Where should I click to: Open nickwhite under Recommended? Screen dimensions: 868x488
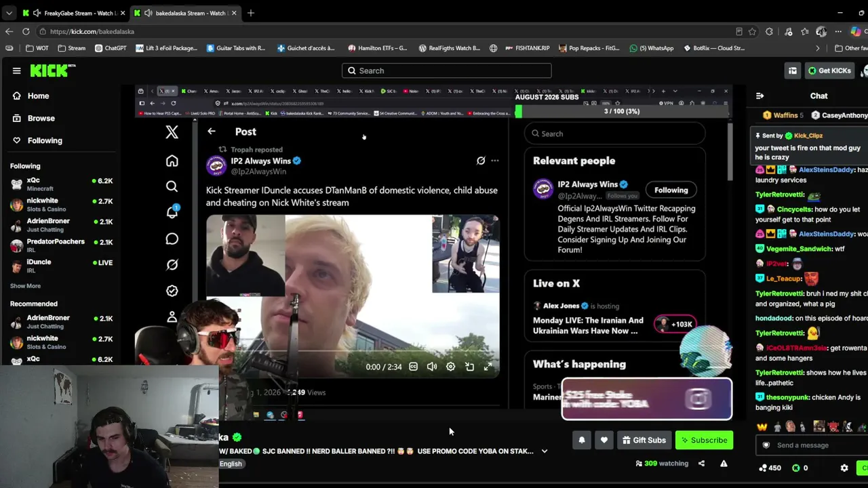tap(61, 342)
